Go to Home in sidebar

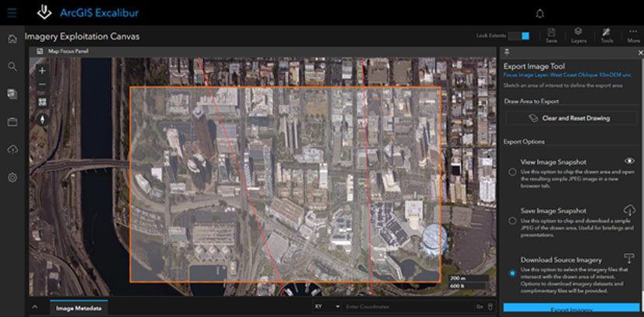point(12,39)
